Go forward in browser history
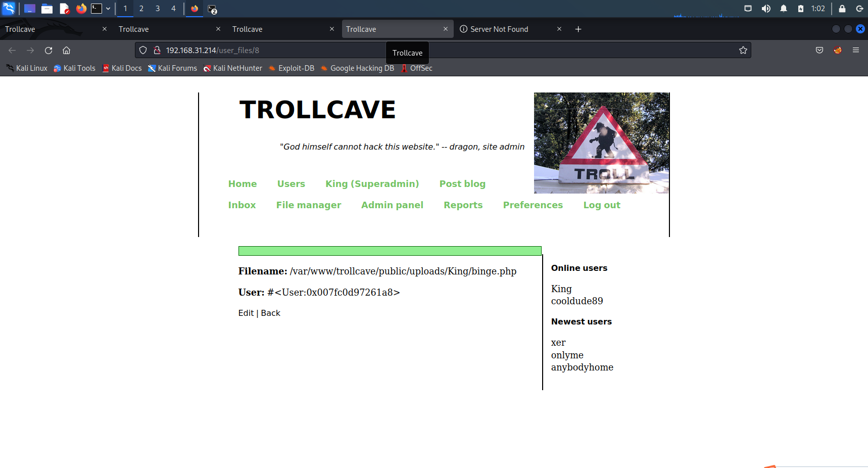 pos(30,50)
